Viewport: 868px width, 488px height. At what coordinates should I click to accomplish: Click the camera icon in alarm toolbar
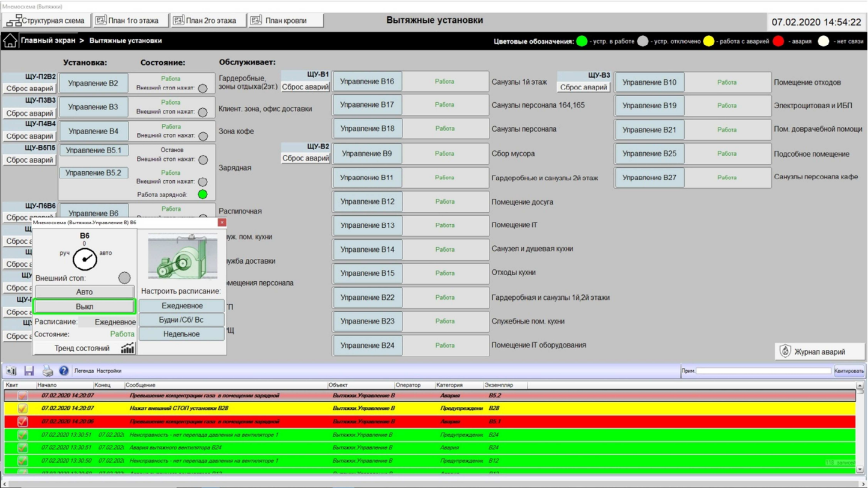coord(11,371)
